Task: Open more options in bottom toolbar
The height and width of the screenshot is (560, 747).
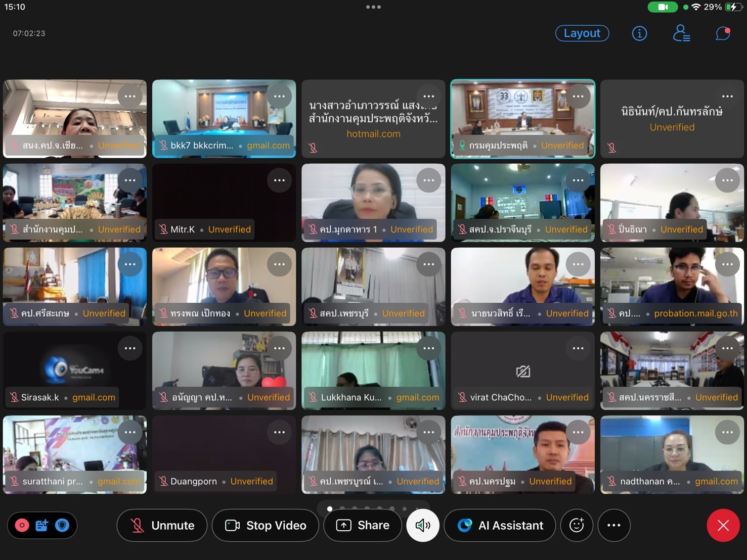Action: tap(613, 526)
